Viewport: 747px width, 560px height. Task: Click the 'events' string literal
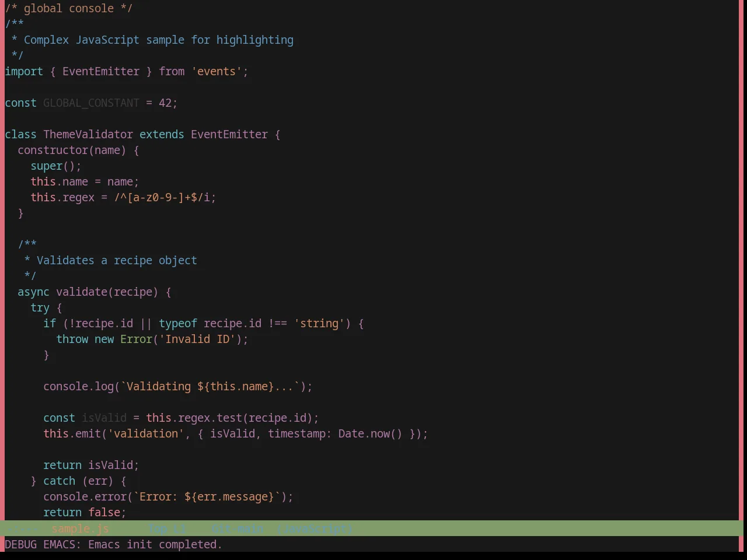pyautogui.click(x=217, y=71)
